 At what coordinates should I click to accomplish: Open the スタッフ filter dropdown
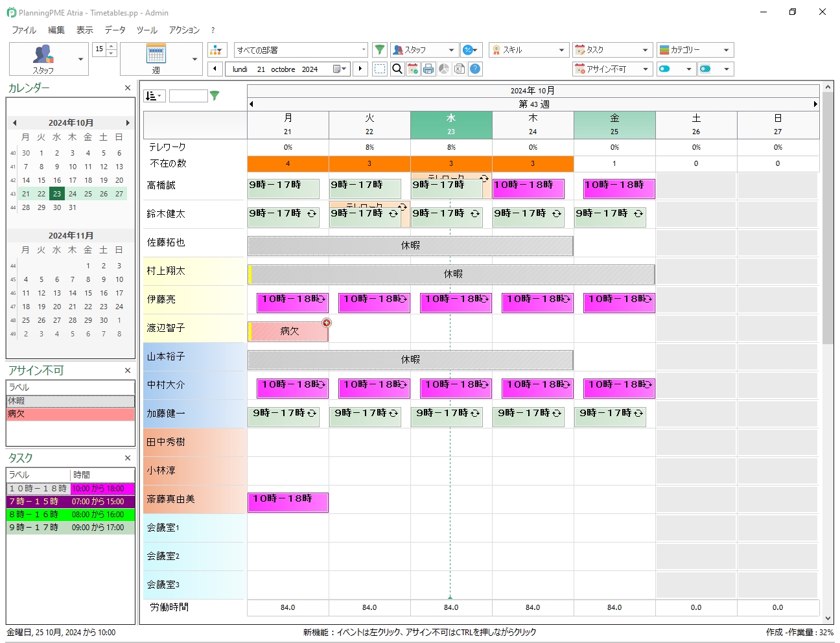pos(425,50)
